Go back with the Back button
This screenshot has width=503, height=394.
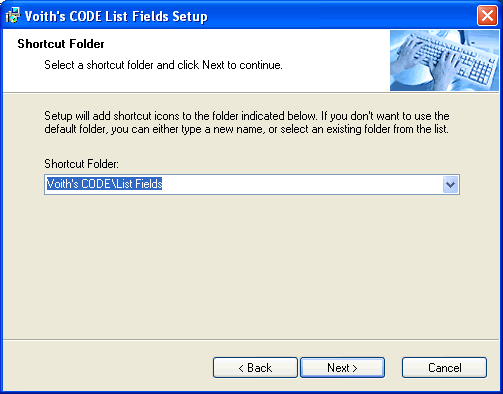tap(255, 368)
